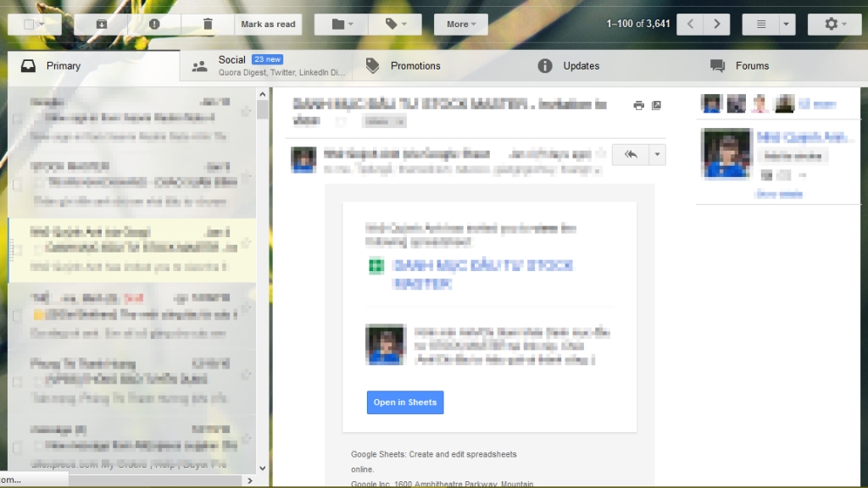This screenshot has height=488, width=868.
Task: Switch to the Promotions tab
Action: tap(438, 66)
